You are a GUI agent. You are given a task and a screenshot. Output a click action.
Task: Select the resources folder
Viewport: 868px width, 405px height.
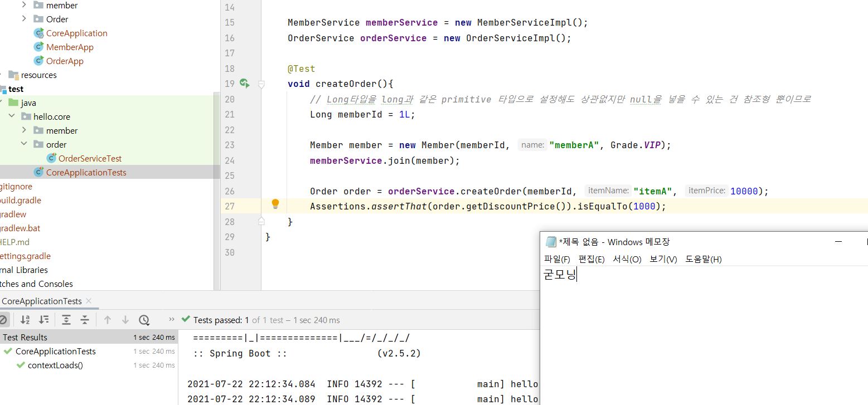(38, 75)
